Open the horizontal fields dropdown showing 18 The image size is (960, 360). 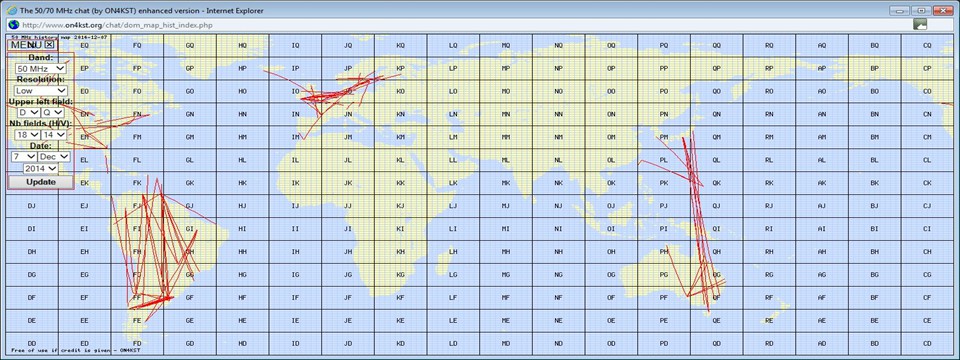(26, 134)
